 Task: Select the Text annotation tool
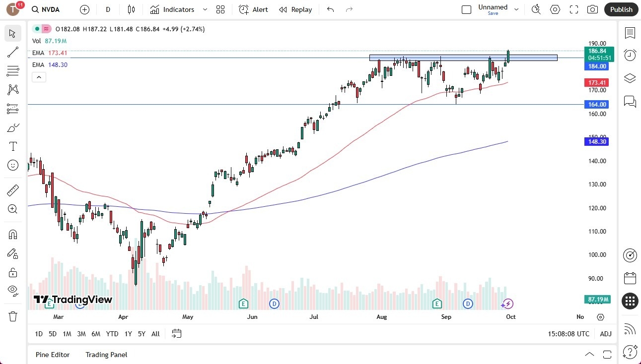[x=12, y=146]
